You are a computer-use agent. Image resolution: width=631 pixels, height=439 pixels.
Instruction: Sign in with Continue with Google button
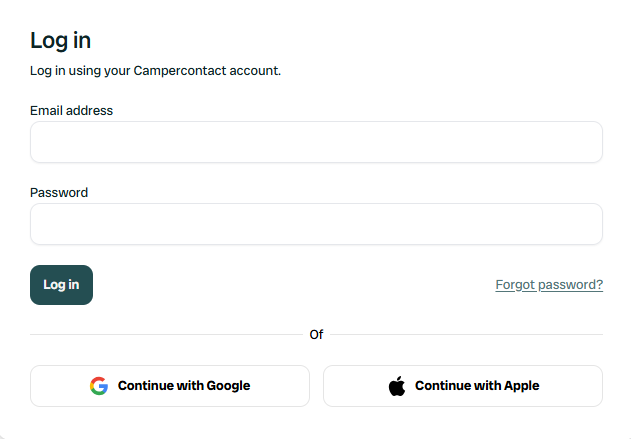pos(170,386)
